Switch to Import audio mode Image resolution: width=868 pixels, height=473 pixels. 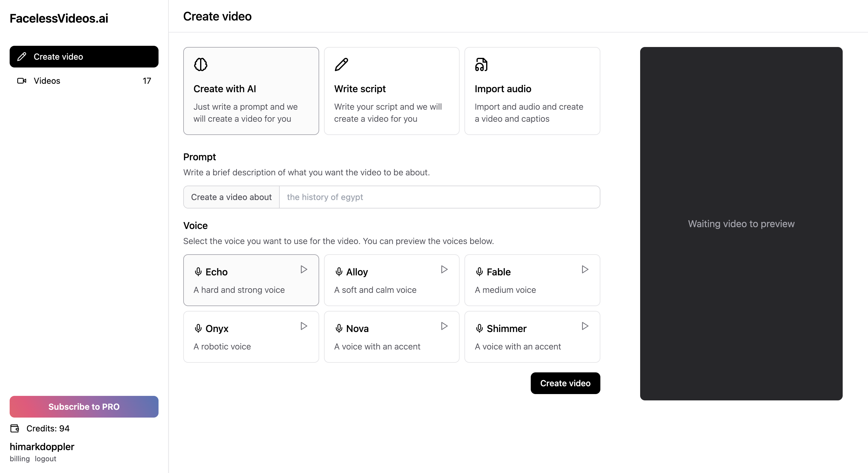click(x=532, y=91)
